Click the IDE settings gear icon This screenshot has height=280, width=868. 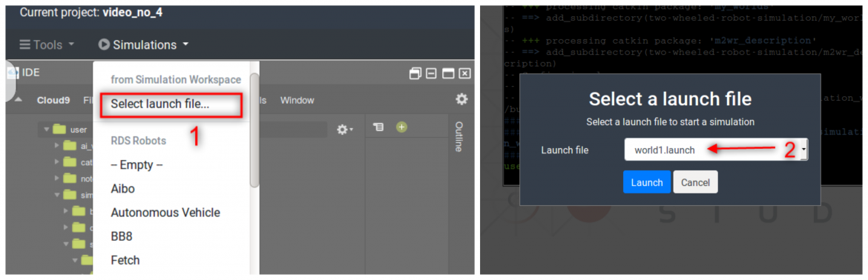461,99
